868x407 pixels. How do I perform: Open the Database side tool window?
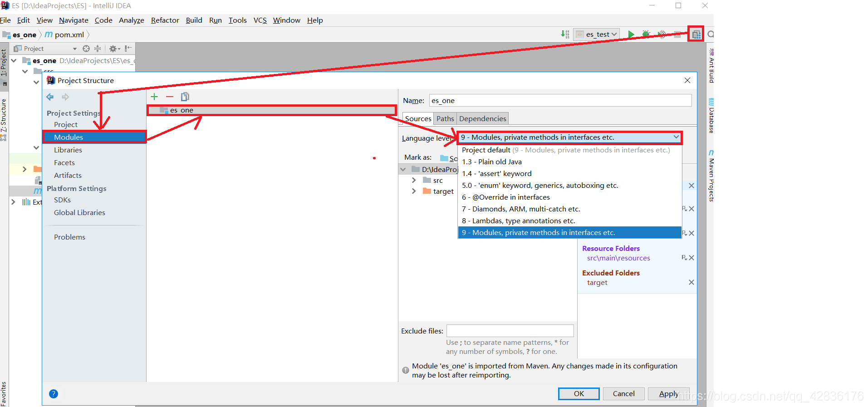(711, 116)
